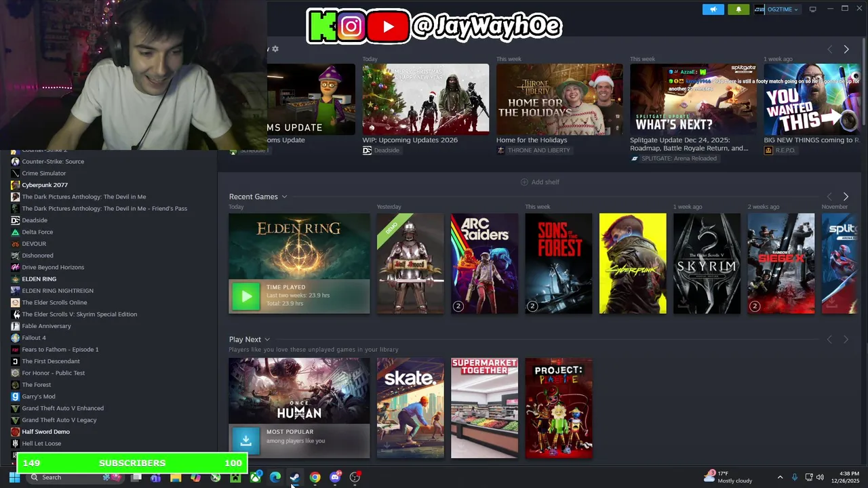Open Xbox app from taskbar
This screenshot has width=868, height=488.
click(x=256, y=477)
